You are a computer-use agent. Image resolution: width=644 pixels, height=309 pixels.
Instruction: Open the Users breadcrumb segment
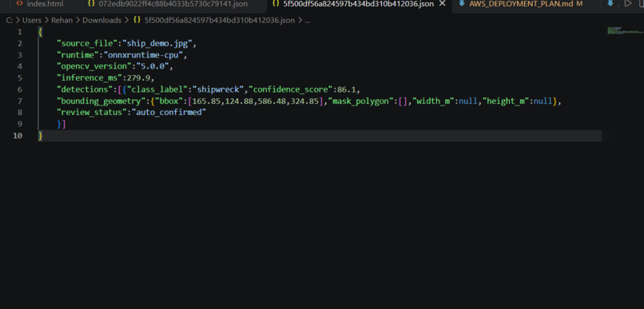[32, 20]
